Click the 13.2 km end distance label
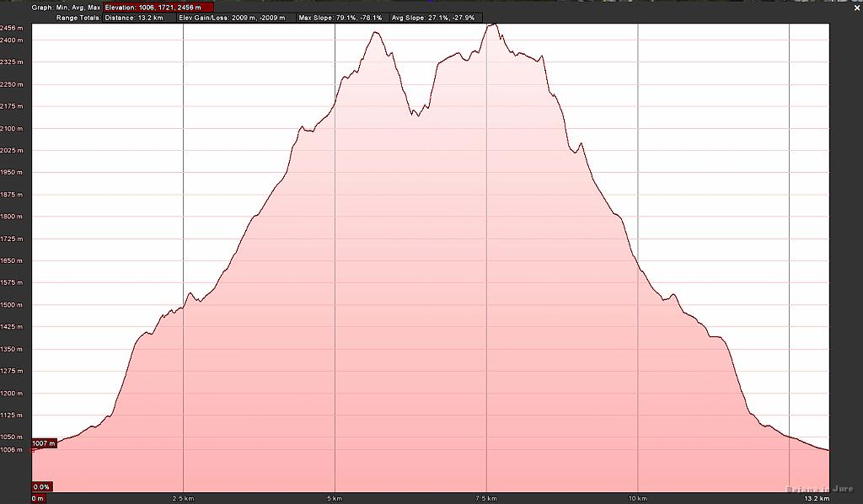Image resolution: width=863 pixels, height=504 pixels. click(x=817, y=498)
